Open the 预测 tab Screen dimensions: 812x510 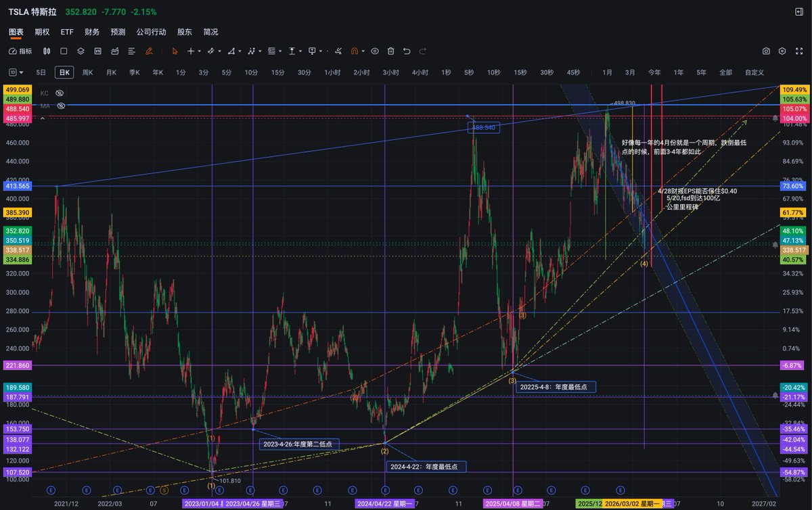(118, 32)
